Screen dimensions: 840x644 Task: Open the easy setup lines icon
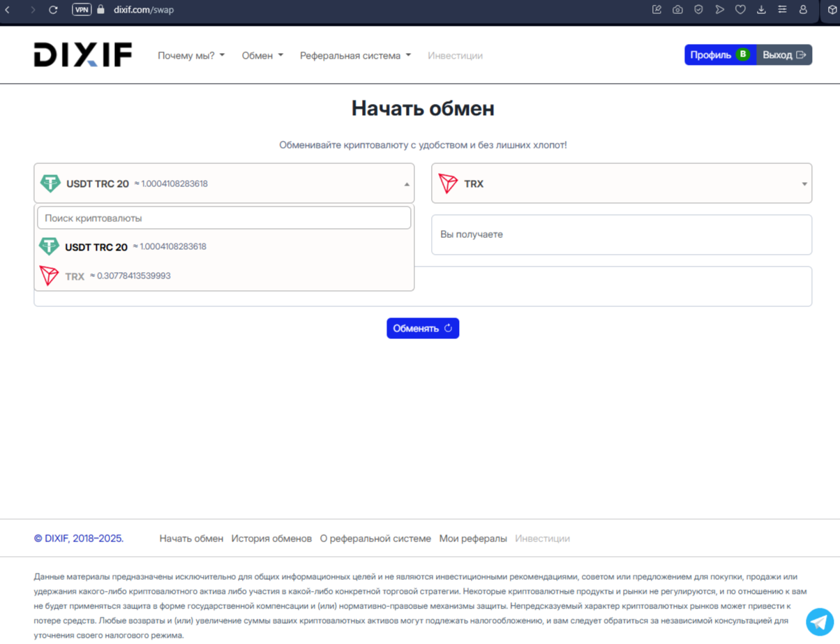[x=782, y=10]
